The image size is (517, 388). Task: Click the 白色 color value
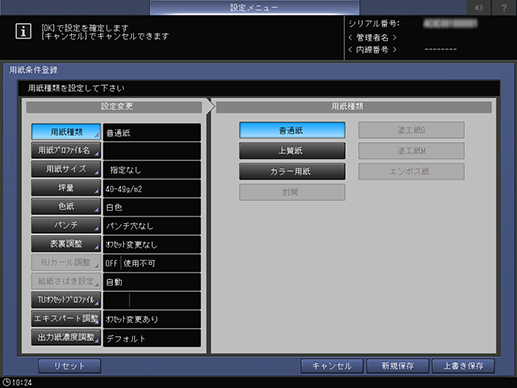152,208
